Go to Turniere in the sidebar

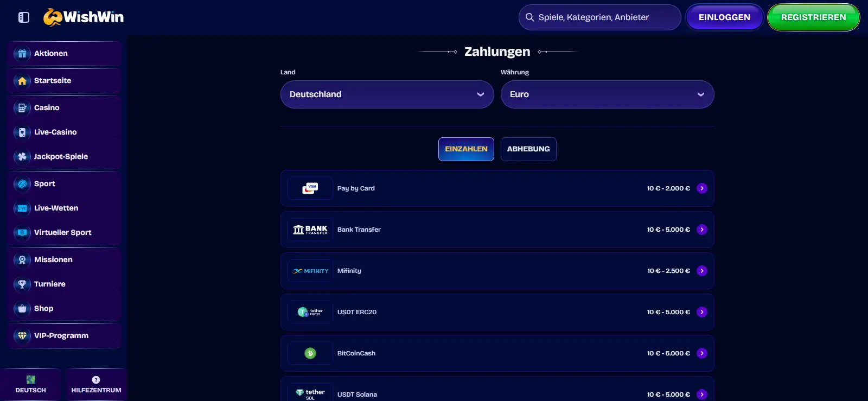64,284
